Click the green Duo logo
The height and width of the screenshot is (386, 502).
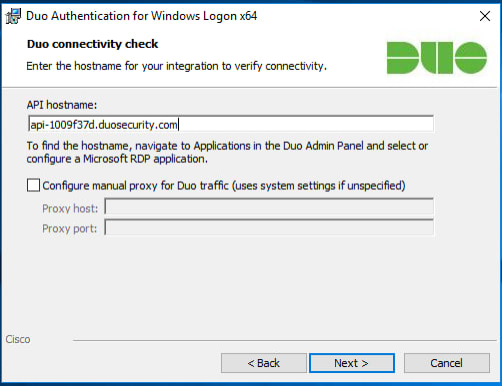(437, 58)
